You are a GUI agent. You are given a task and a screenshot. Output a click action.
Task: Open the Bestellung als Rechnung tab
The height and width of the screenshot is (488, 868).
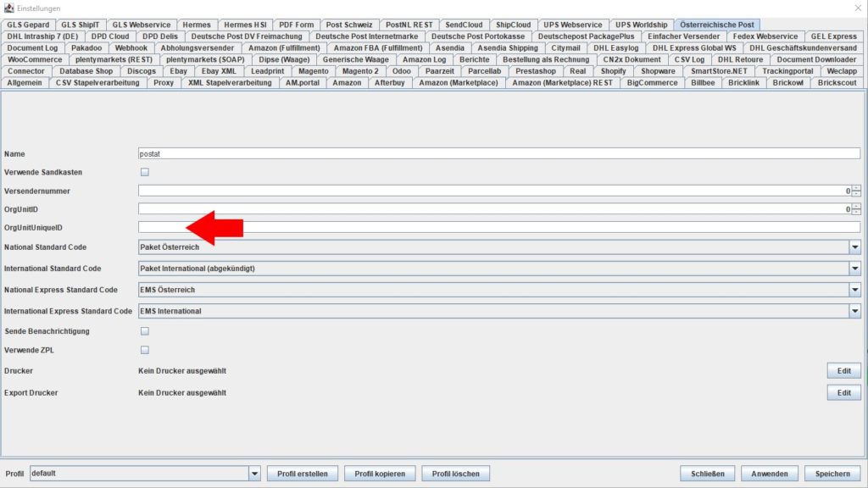tap(546, 60)
